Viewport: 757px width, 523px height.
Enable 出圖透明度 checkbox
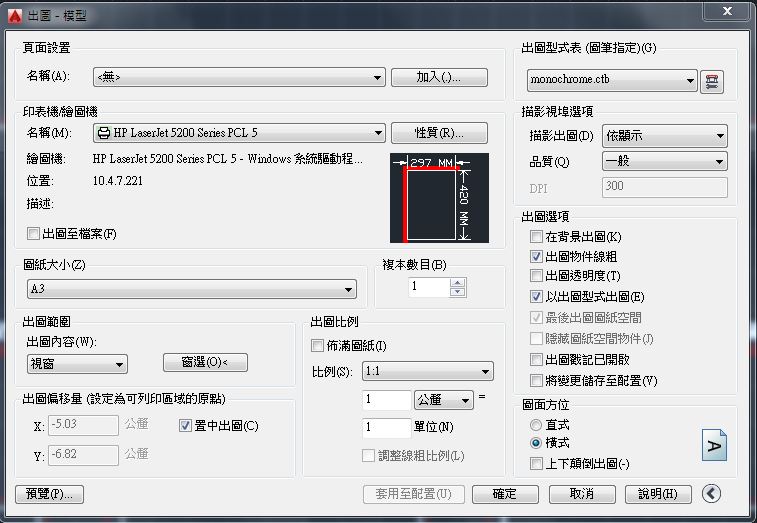click(536, 276)
